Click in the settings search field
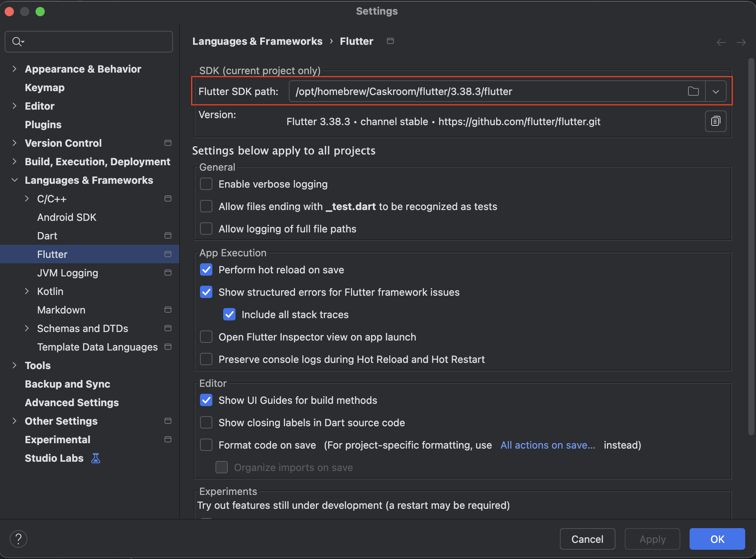Viewport: 756px width, 559px height. [x=97, y=41]
